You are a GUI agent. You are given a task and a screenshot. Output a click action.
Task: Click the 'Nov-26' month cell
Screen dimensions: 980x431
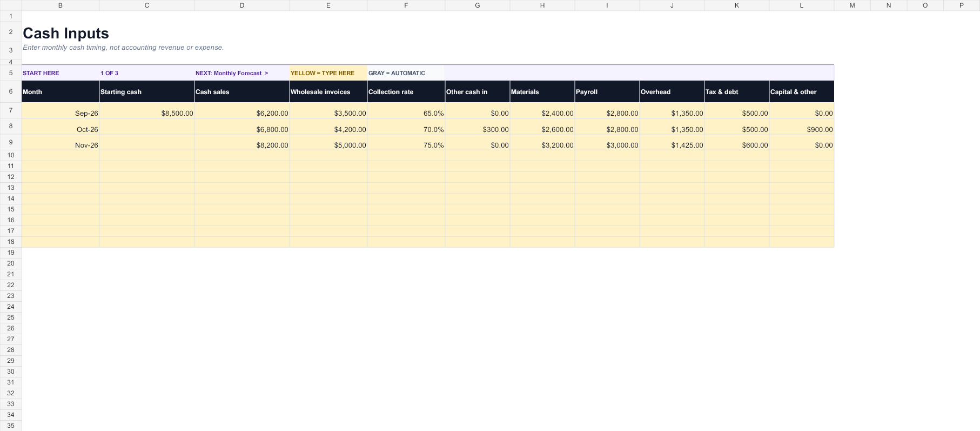coord(61,142)
